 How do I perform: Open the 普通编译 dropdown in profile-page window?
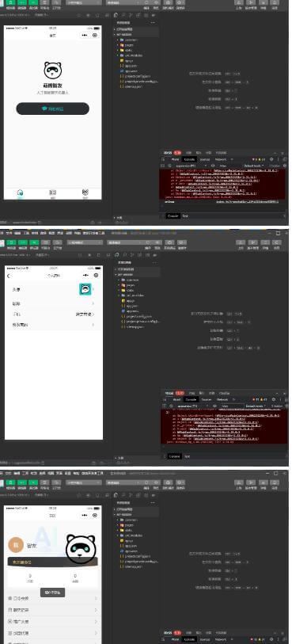pyautogui.click(x=125, y=242)
